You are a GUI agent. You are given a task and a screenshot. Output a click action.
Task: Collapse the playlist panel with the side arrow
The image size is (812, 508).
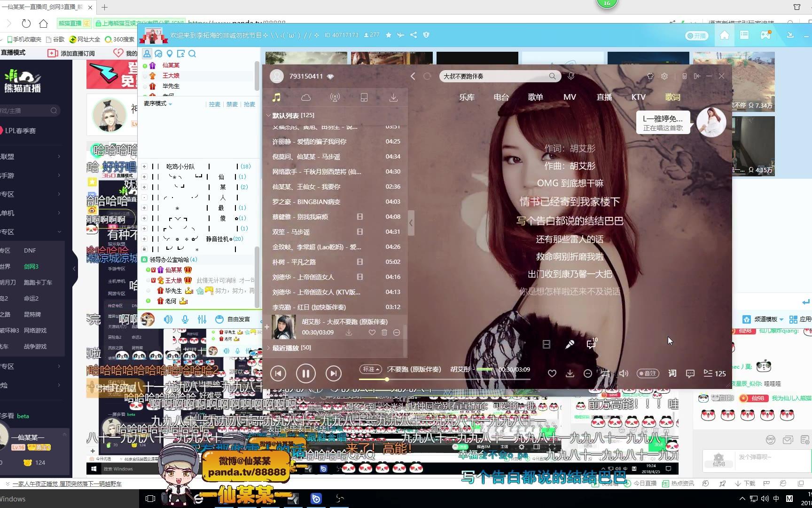pyautogui.click(x=411, y=223)
